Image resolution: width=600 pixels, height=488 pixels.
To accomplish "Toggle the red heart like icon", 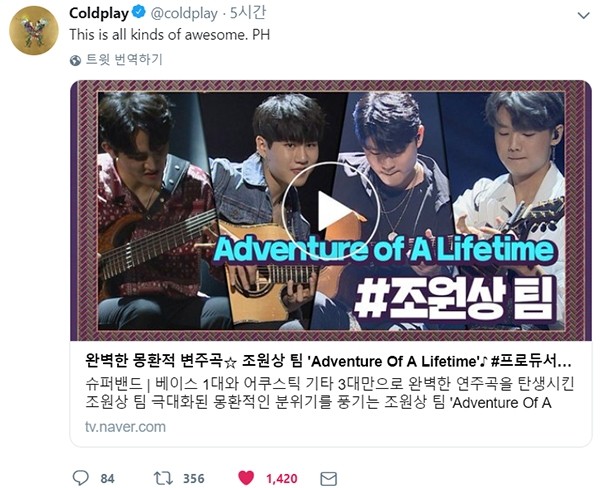I will tap(246, 478).
